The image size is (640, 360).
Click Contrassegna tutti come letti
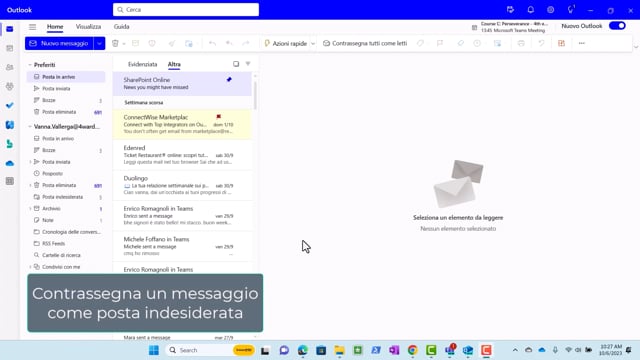pyautogui.click(x=365, y=43)
